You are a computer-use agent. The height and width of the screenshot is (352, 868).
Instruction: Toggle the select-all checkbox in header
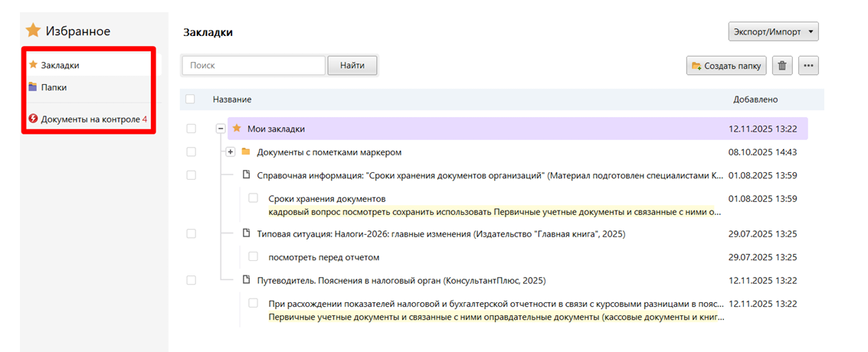tap(190, 99)
